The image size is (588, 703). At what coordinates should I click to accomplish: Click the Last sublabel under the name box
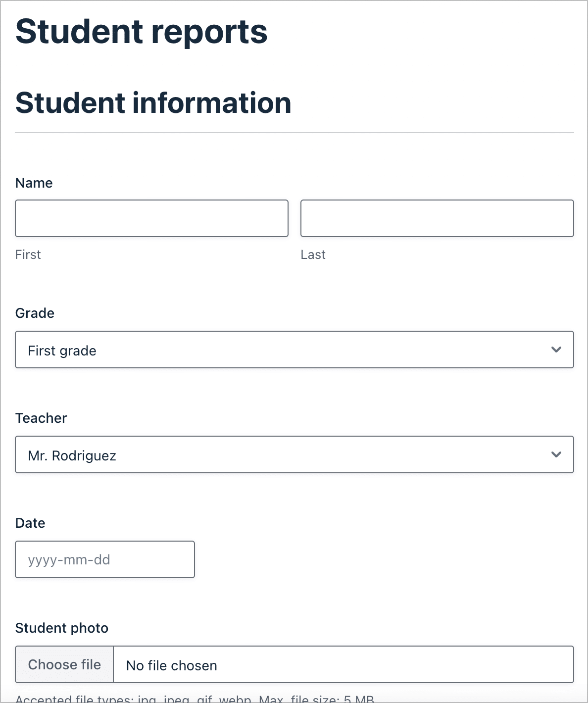313,254
